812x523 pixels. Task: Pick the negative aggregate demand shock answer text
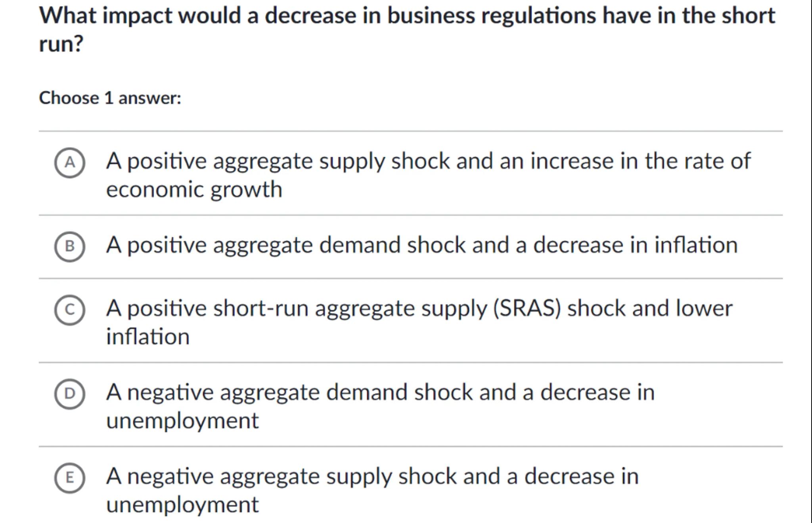point(380,392)
